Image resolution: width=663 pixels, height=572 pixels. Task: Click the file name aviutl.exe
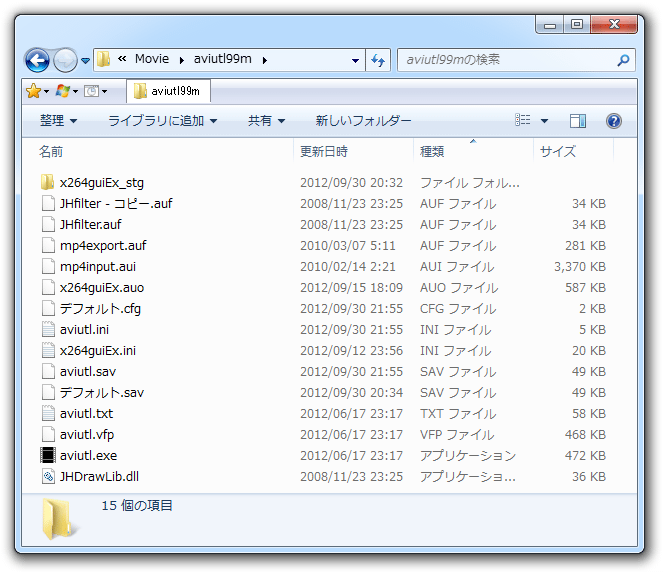88,456
